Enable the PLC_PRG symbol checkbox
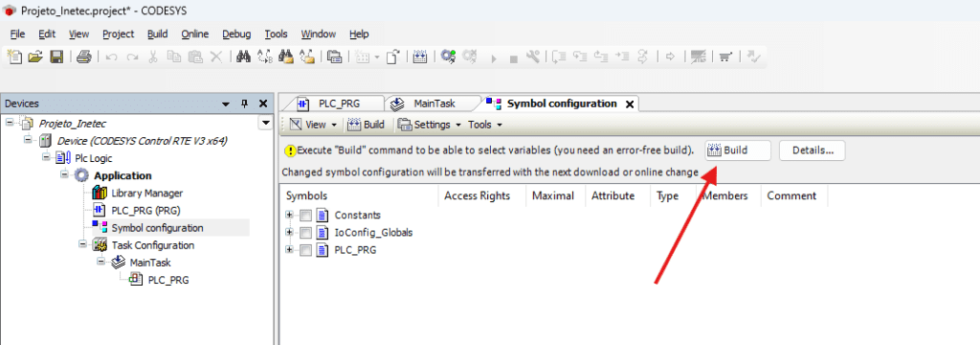The image size is (980, 345). [x=305, y=250]
